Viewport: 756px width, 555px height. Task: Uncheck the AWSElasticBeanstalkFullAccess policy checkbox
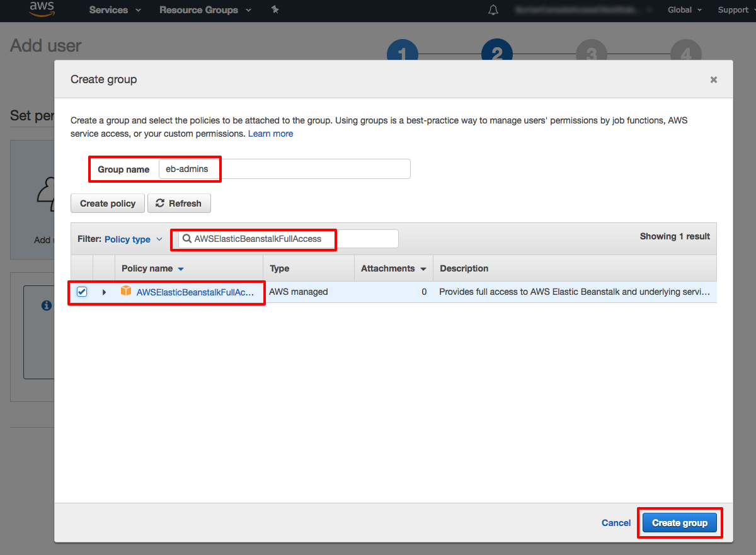(x=82, y=292)
